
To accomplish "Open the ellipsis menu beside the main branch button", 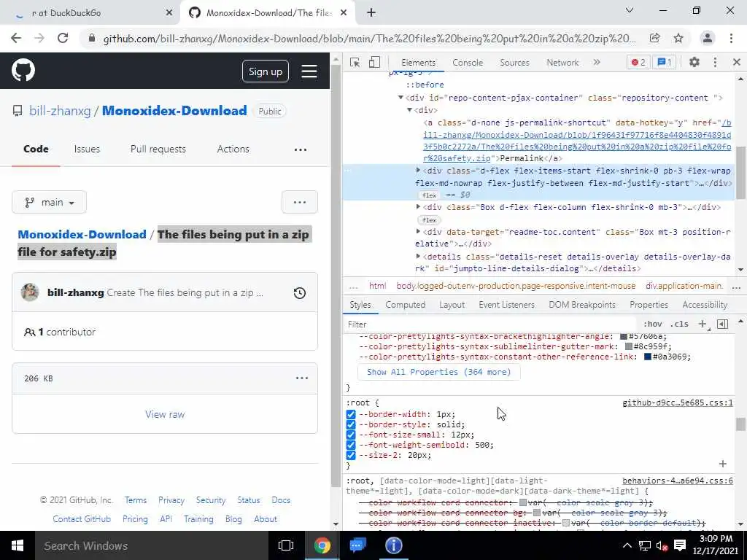I will point(300,202).
